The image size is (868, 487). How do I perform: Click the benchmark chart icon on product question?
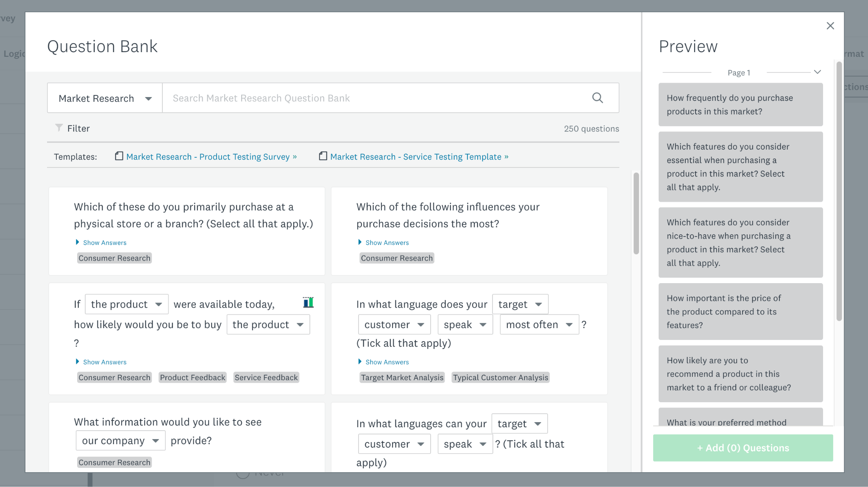tap(308, 302)
